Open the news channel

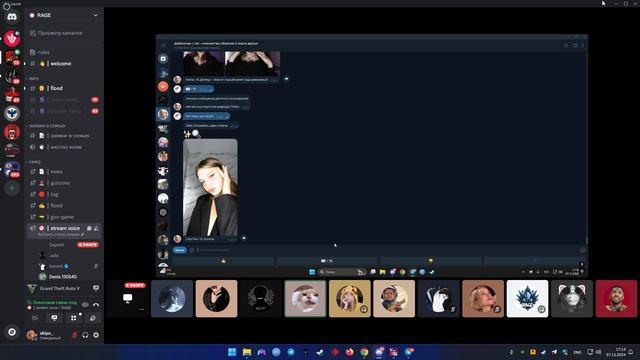click(64, 172)
